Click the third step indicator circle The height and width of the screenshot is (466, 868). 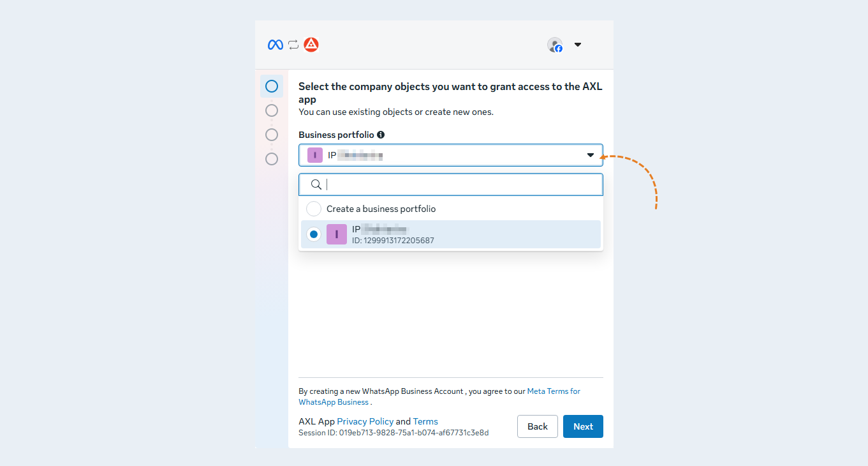pyautogui.click(x=272, y=135)
